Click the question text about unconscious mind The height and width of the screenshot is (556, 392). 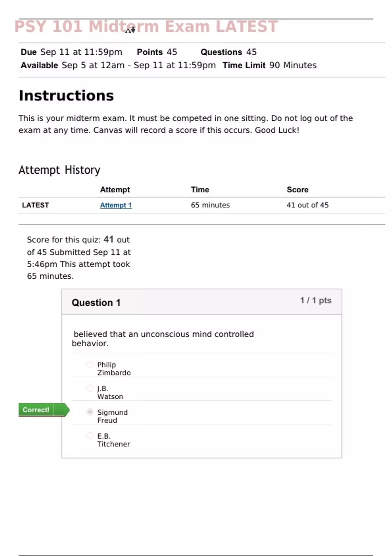[163, 339]
